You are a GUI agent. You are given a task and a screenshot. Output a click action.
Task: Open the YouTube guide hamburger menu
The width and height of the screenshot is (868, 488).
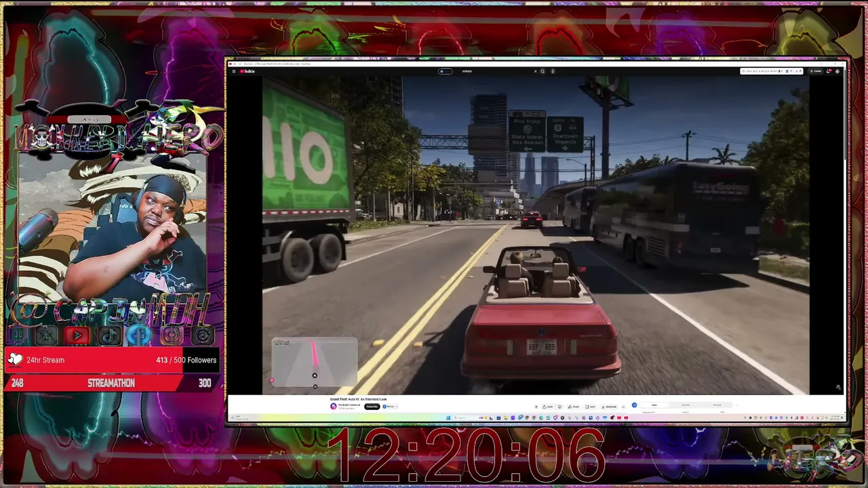(233, 71)
